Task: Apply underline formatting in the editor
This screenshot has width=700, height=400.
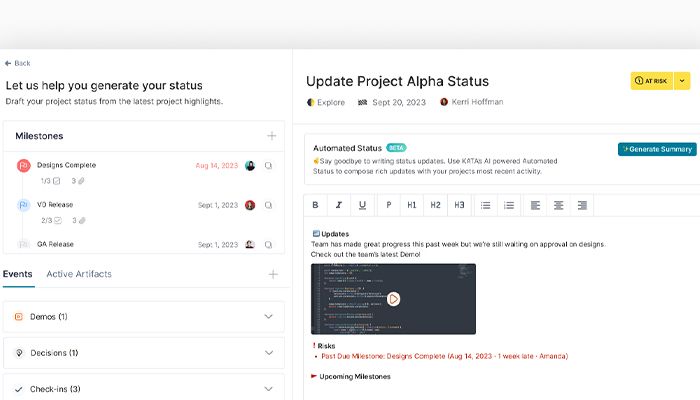Action: click(362, 205)
